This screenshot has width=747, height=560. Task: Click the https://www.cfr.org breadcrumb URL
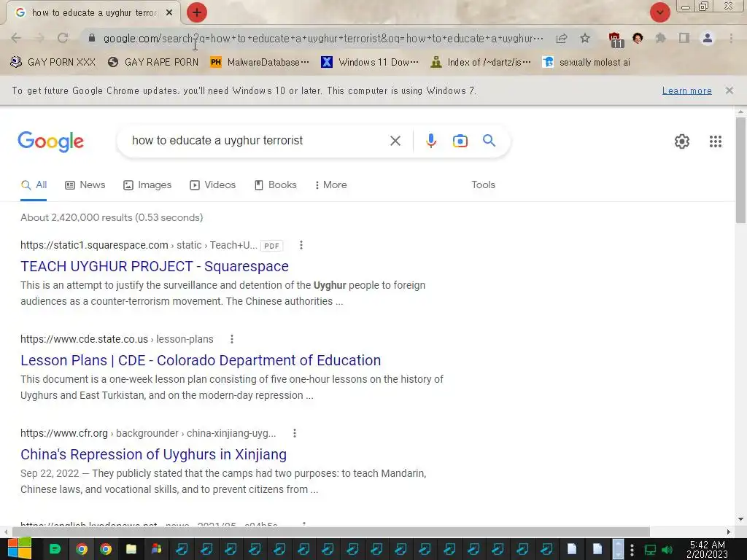[x=64, y=433]
